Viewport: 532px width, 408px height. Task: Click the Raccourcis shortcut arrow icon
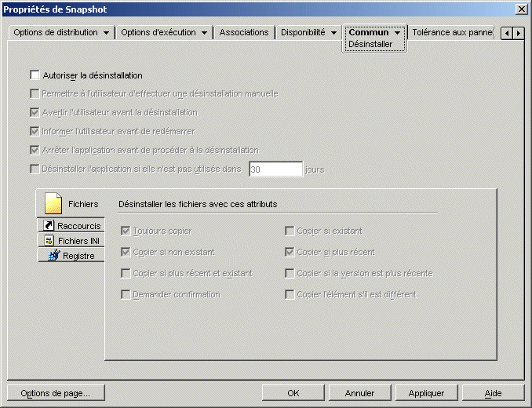coord(49,225)
